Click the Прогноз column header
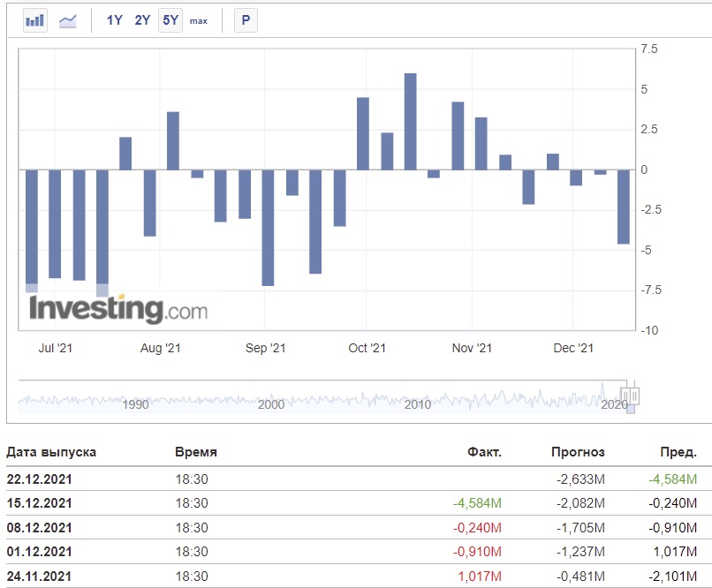The width and height of the screenshot is (712, 588). [x=578, y=452]
